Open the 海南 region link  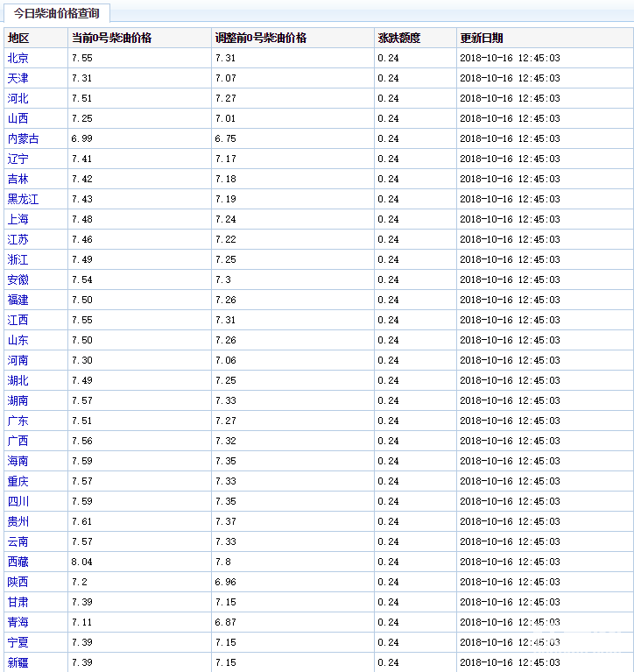click(18, 461)
